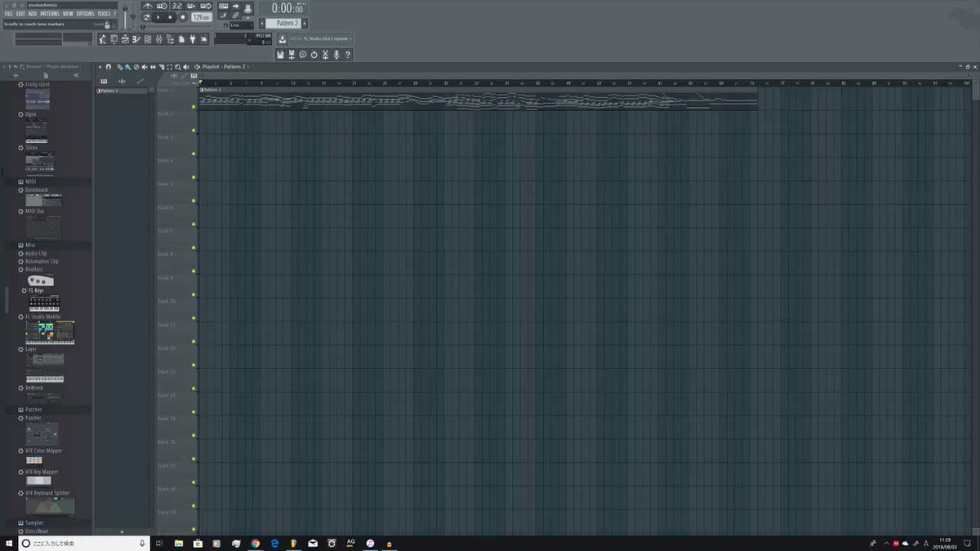The image size is (980, 551).
Task: Toggle the playlist snap magnet icon
Action: coord(109,67)
